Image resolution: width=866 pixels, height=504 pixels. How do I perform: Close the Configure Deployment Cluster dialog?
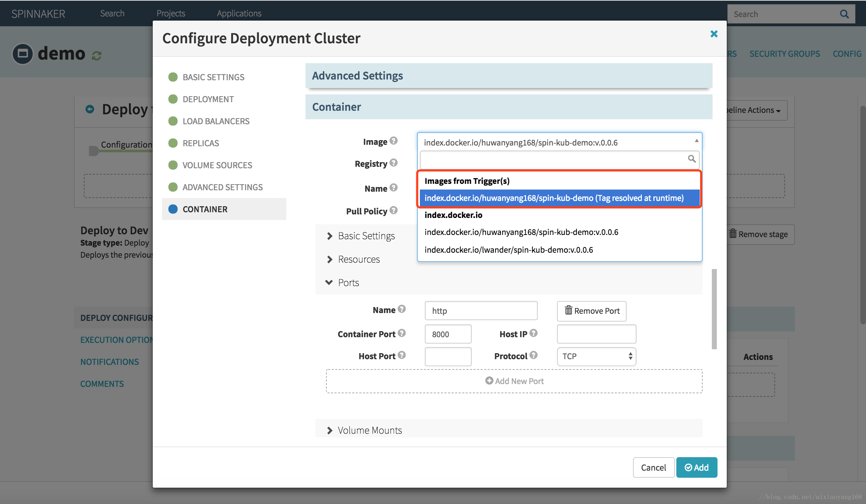point(714,34)
